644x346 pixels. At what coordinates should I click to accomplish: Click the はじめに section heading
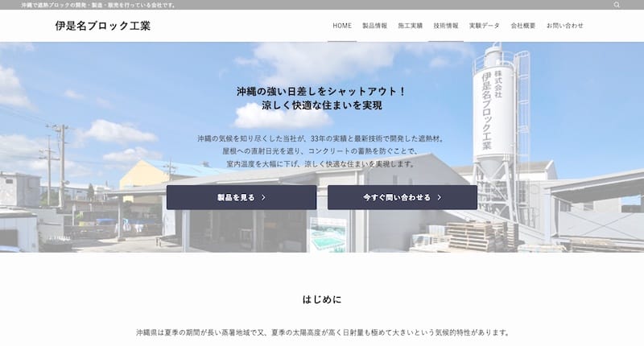322,299
